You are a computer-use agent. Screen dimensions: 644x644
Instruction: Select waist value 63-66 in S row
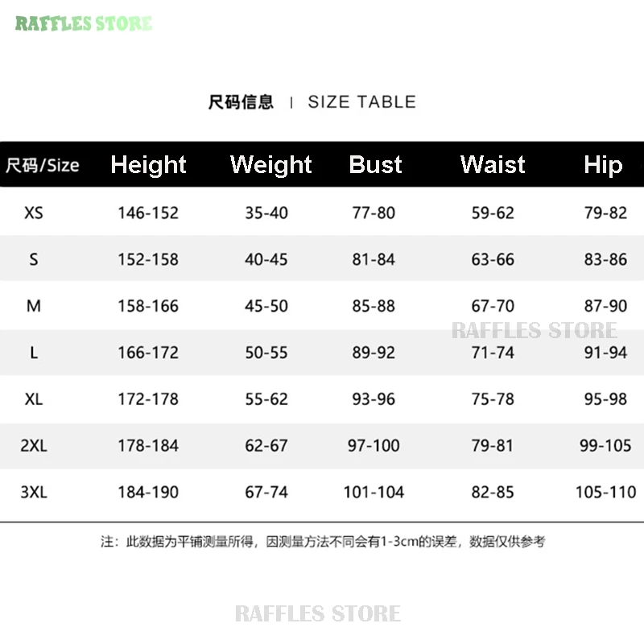493,260
